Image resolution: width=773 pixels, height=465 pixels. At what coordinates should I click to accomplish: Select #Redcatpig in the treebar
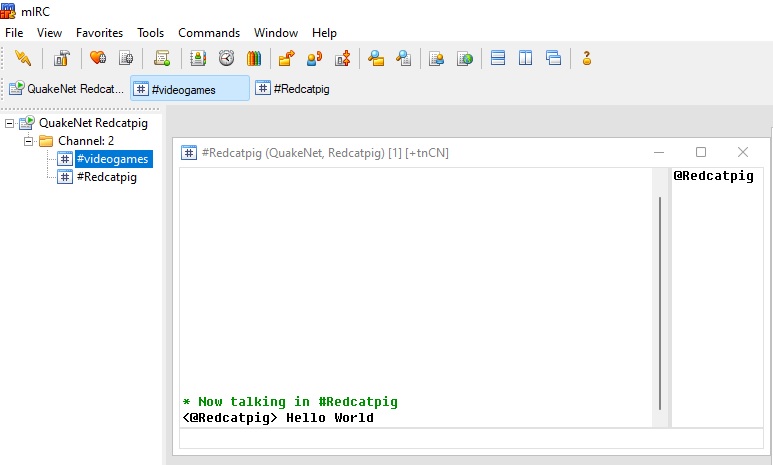pos(106,177)
